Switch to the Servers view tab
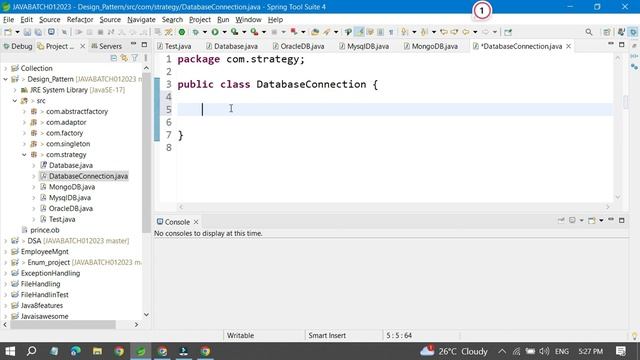This screenshot has height=360, width=640. click(106, 46)
